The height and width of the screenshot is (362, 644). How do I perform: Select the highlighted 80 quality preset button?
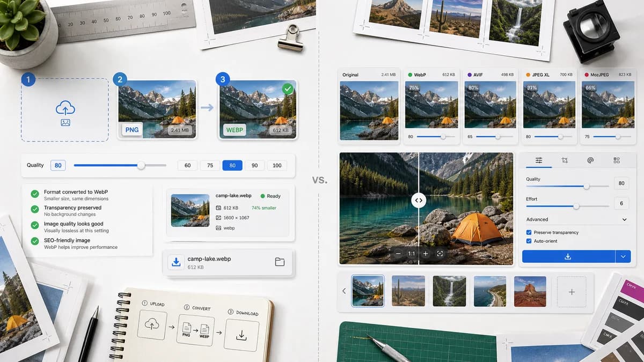[x=232, y=165]
